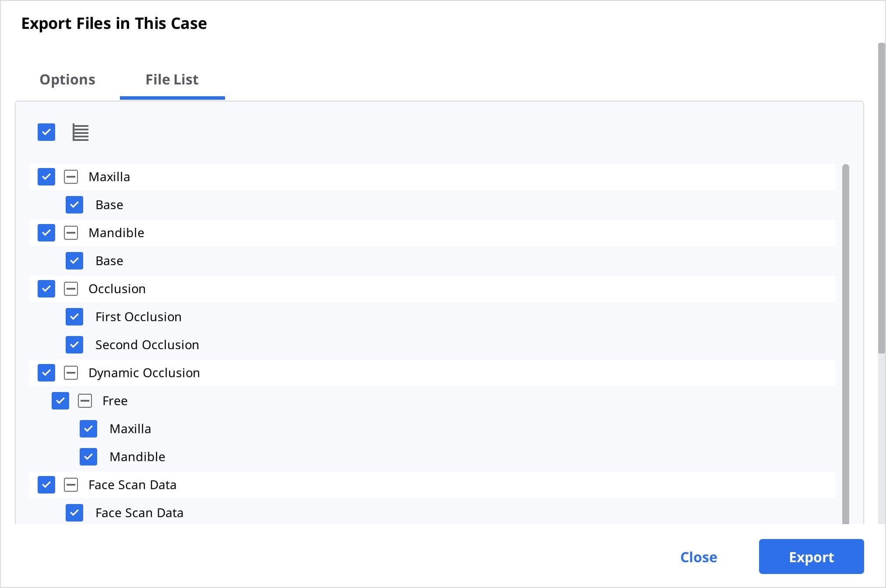
Task: Uncheck the Second Occlusion checkbox
Action: (x=74, y=345)
